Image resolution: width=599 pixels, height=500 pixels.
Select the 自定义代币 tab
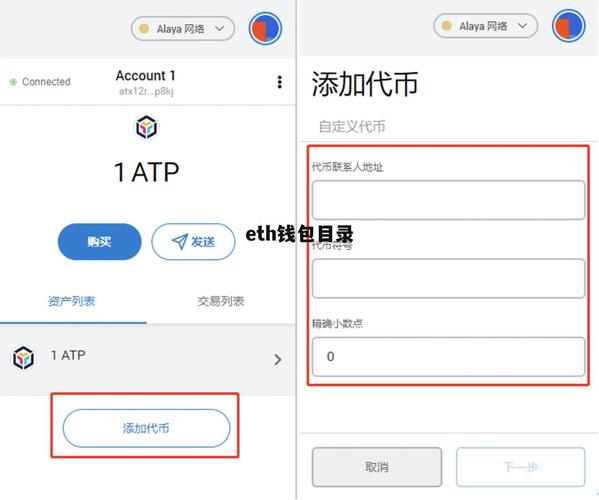click(x=352, y=126)
